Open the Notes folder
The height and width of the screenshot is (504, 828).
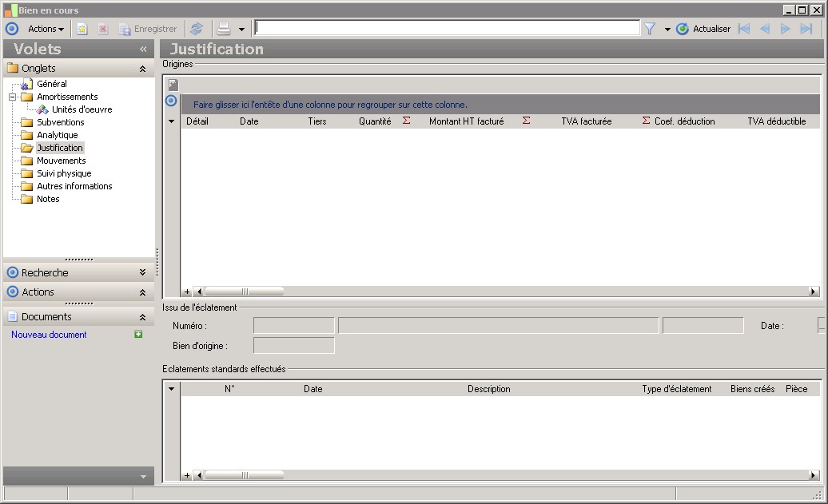(48, 199)
